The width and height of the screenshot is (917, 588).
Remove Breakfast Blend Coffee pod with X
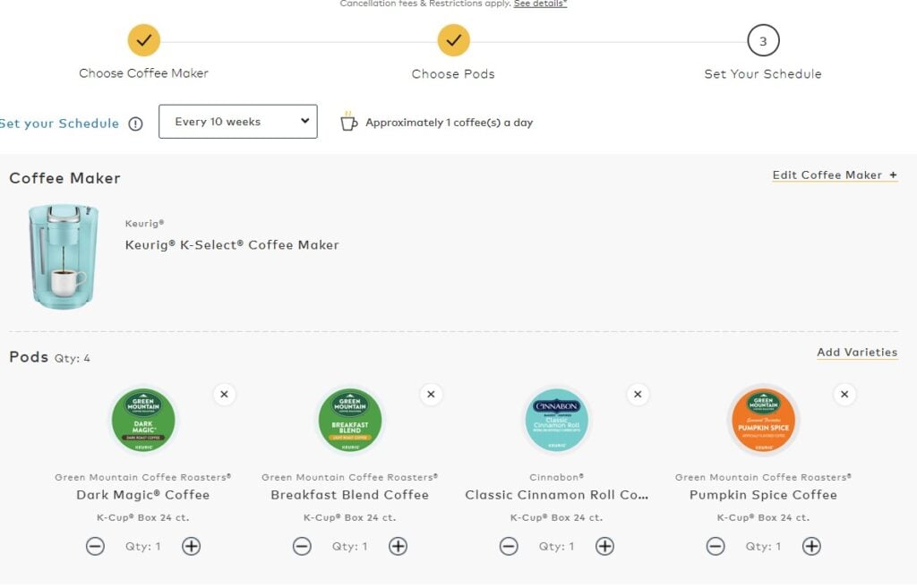coord(431,394)
